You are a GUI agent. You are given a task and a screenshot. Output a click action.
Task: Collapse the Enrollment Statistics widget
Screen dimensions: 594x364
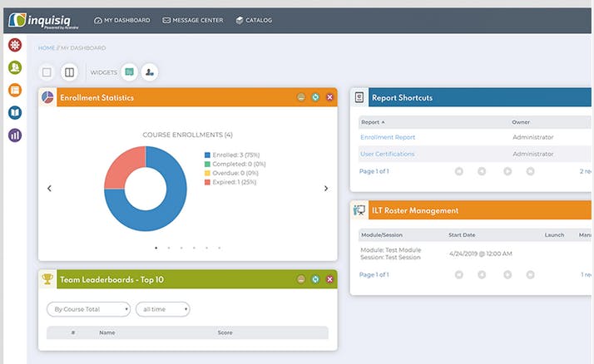[301, 98]
